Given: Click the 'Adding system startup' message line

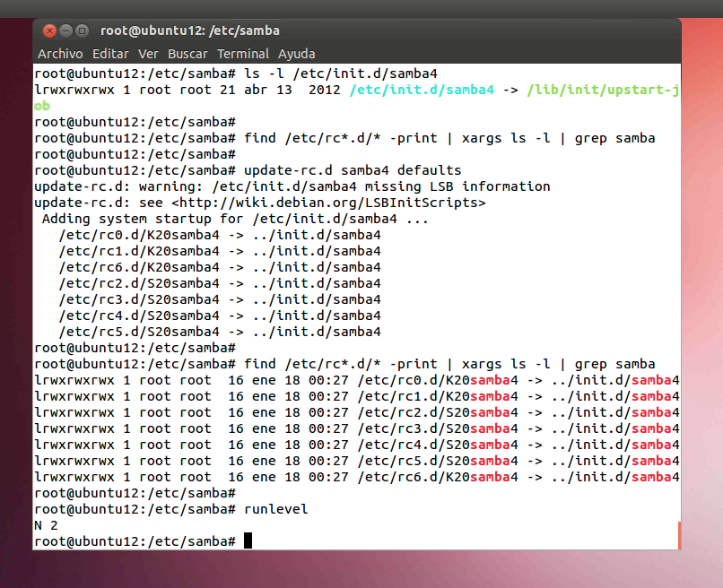Looking at the screenshot, I should [x=236, y=219].
